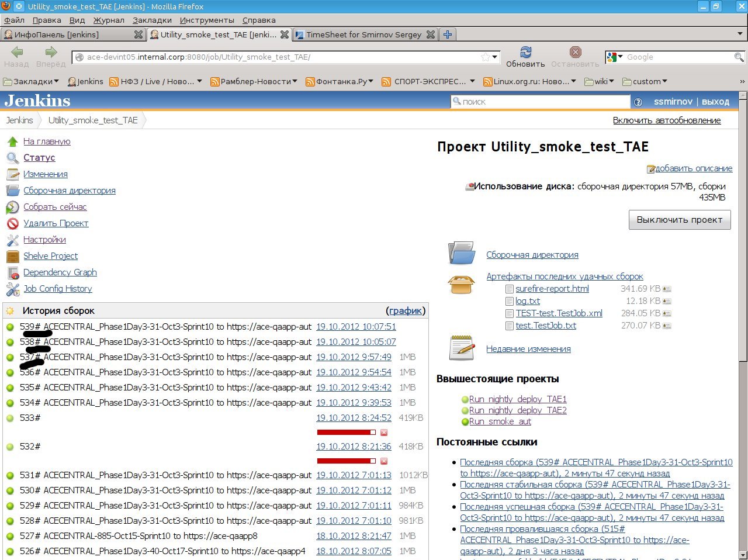
Task: Click the artifacts package box icon
Action: 461,285
